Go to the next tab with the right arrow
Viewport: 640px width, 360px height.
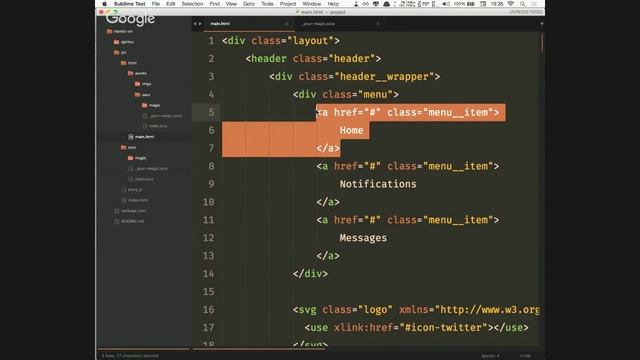point(200,24)
